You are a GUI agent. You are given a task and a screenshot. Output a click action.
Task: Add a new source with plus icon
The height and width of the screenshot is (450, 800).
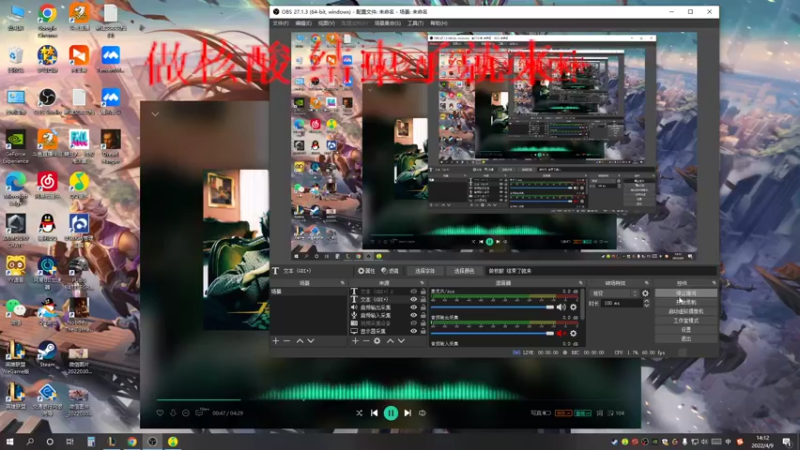[x=355, y=340]
